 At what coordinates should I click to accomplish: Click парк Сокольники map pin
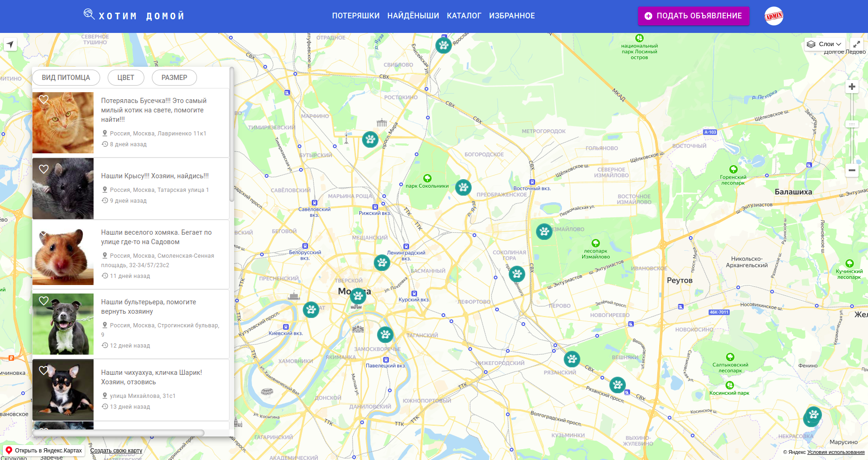pos(427,178)
